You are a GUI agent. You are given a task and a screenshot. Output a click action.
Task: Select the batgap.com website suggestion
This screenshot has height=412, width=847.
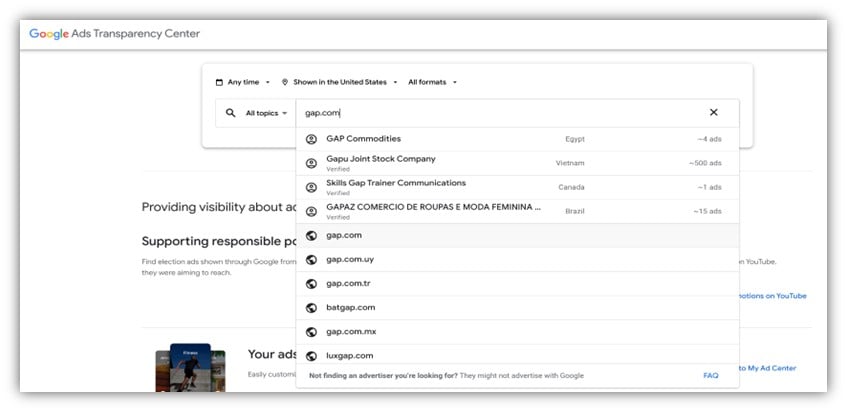coord(517,308)
